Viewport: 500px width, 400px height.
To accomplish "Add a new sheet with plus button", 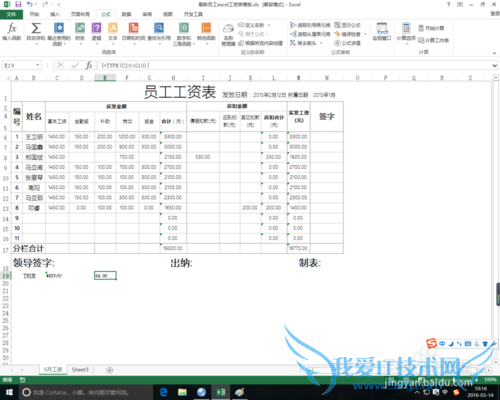I will tap(109, 370).
